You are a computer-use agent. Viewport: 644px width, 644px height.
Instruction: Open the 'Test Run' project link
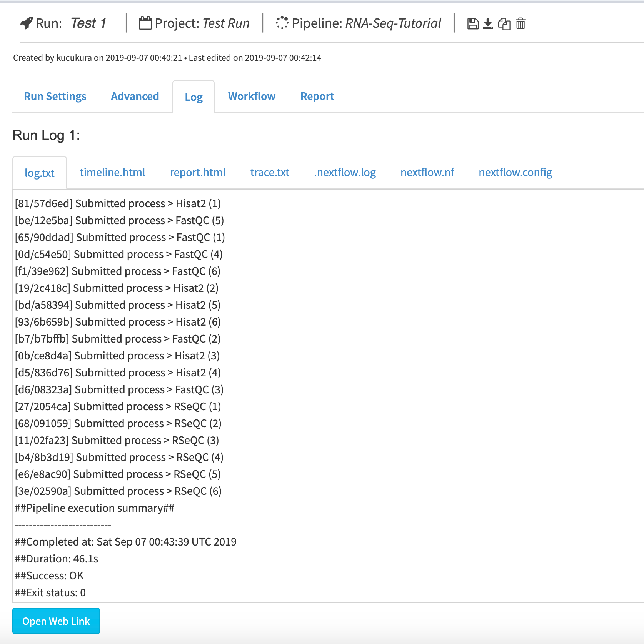coord(226,23)
